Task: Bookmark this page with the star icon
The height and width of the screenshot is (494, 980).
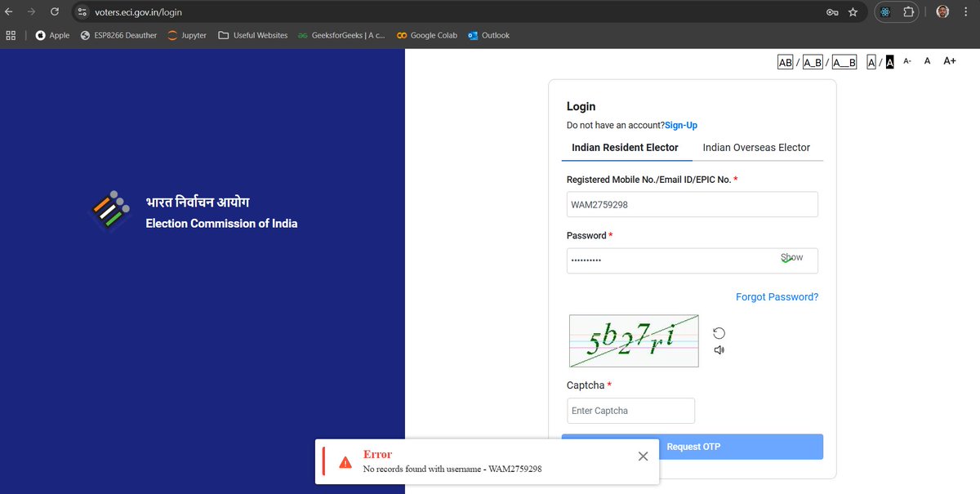Action: (853, 12)
